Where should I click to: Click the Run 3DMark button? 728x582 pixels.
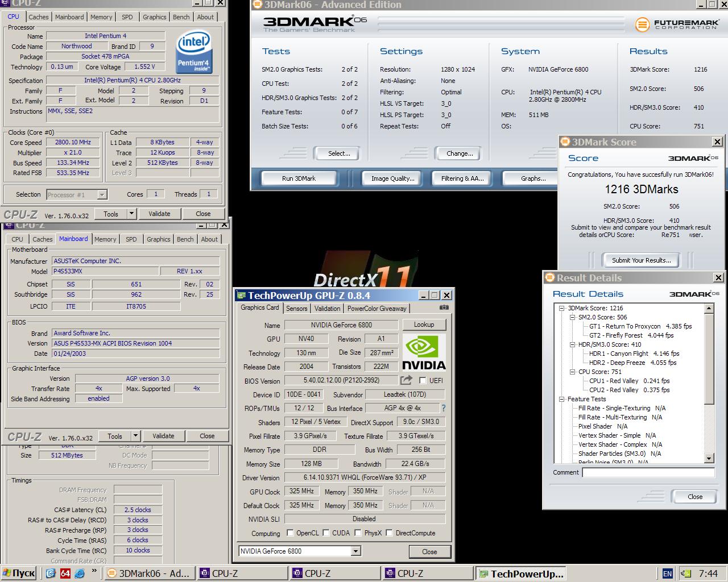[299, 178]
